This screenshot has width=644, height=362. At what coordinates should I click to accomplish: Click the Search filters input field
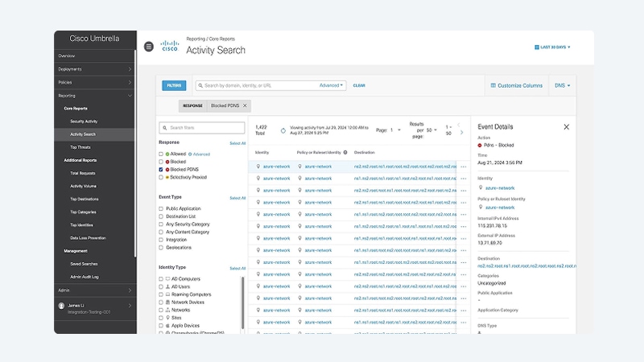[x=202, y=128]
